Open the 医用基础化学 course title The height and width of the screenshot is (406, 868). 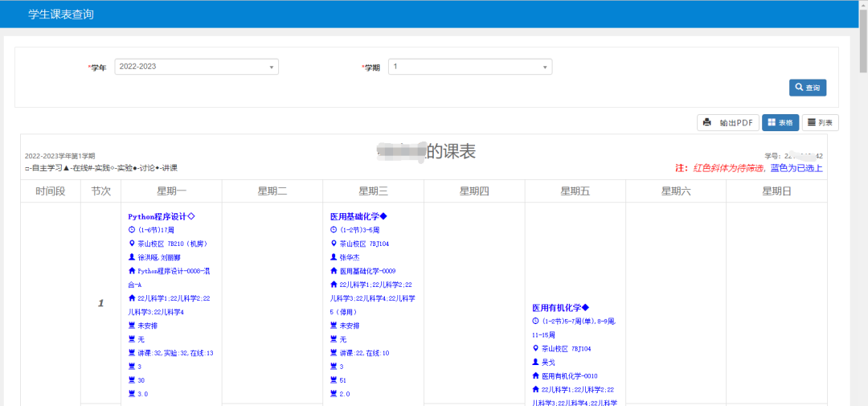coord(358,216)
